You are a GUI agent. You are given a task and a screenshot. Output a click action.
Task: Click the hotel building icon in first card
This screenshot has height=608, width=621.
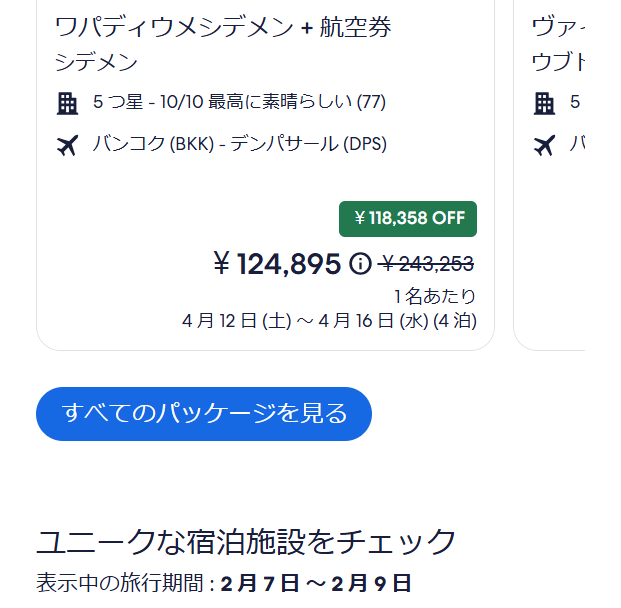point(67,103)
